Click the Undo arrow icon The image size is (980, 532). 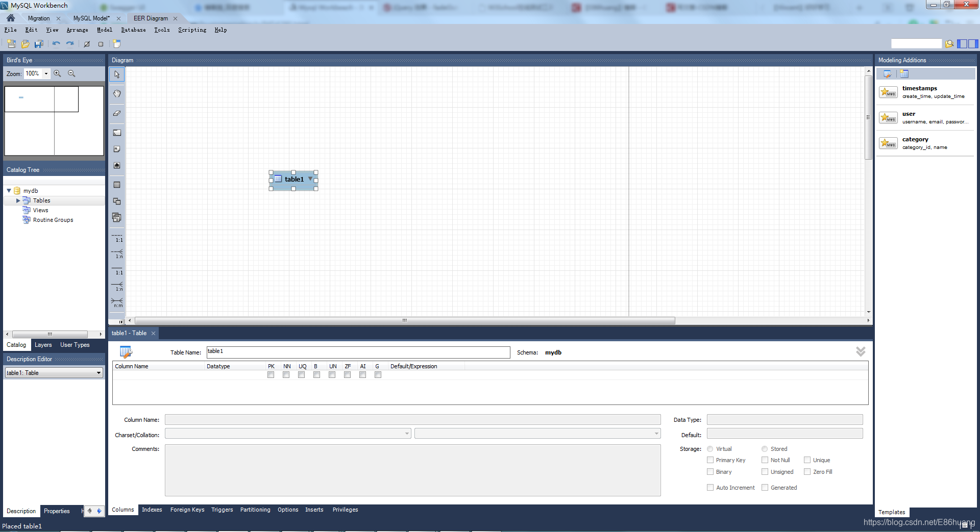click(56, 44)
